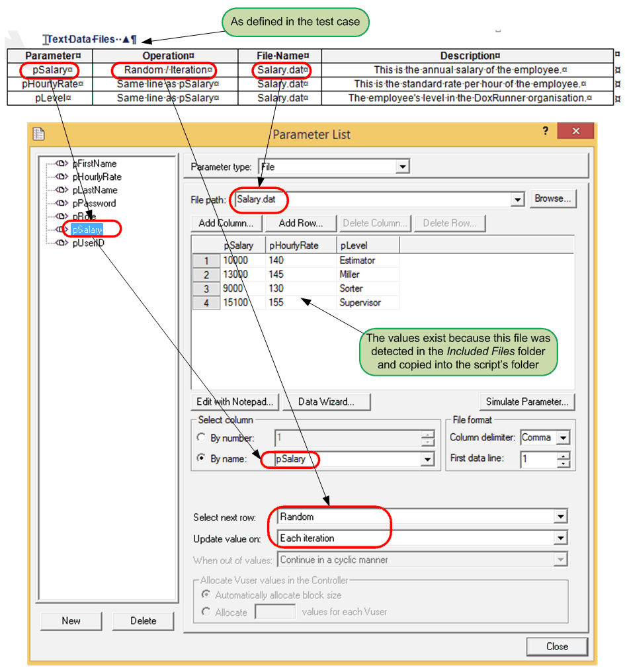Click the Delete button below the tree
Screen dimensions: 625x672
143,620
